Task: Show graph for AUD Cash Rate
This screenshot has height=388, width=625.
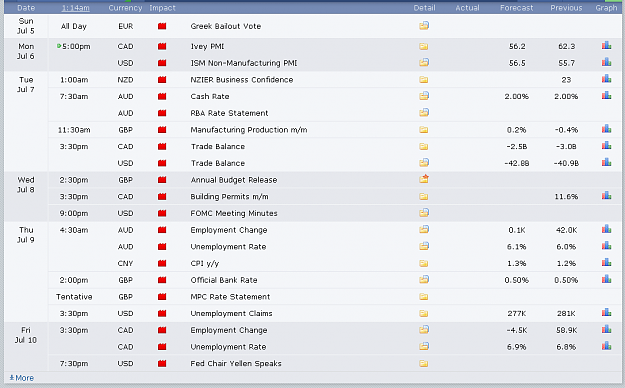Action: 606,96
